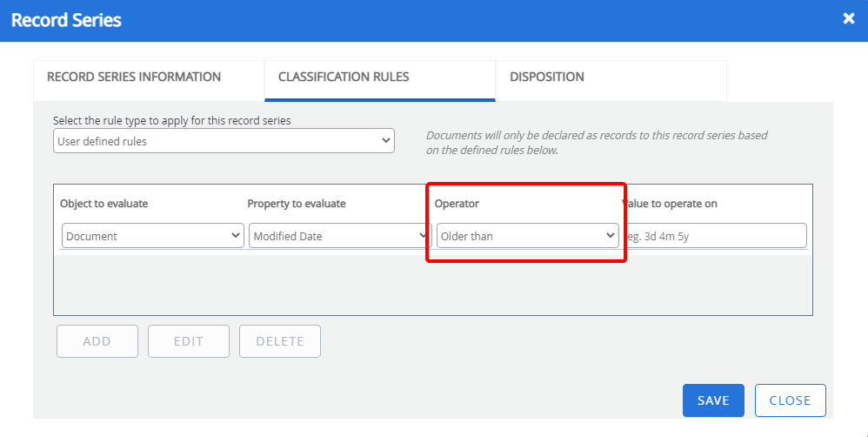Dismiss the dialog using CLOSE button
Screen dimensions: 868x437
point(790,400)
